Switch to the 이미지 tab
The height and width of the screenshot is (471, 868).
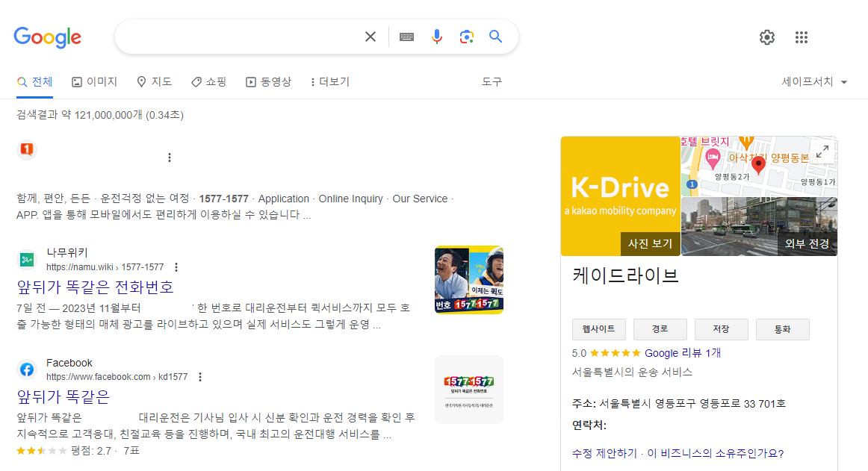(94, 82)
